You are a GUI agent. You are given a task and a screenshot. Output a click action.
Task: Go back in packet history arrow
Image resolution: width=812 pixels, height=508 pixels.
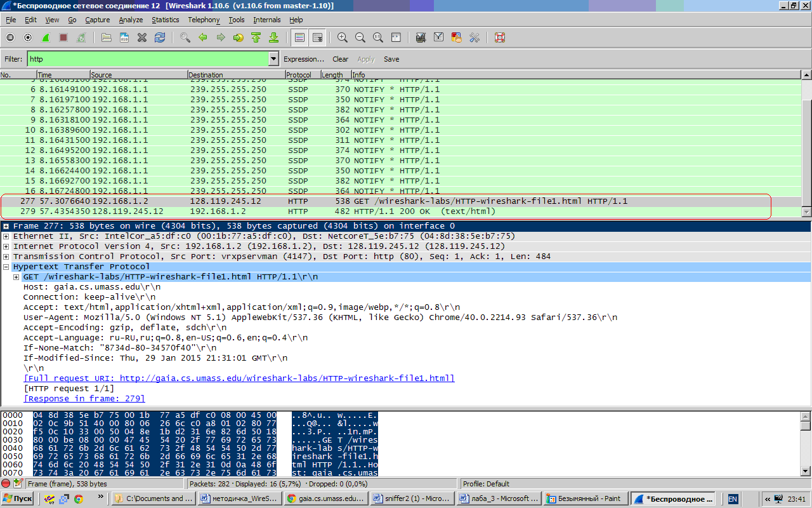pos(203,37)
